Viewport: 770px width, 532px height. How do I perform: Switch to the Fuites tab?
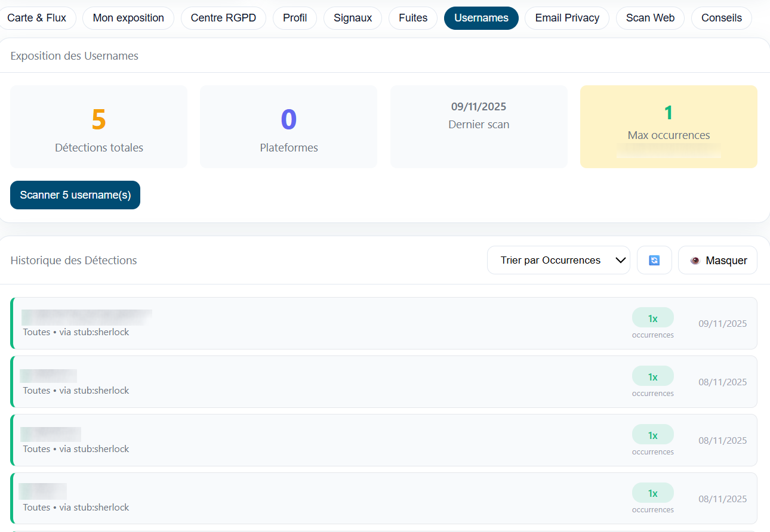pyautogui.click(x=413, y=18)
